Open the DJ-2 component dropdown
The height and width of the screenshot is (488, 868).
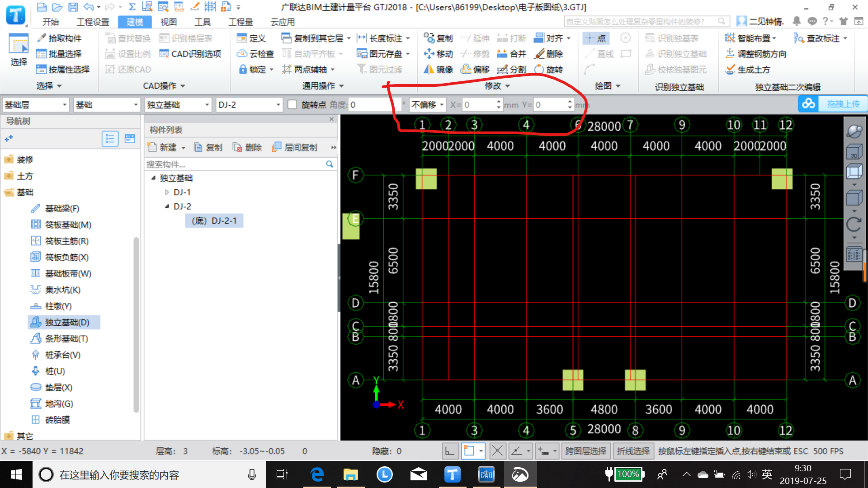[x=249, y=104]
